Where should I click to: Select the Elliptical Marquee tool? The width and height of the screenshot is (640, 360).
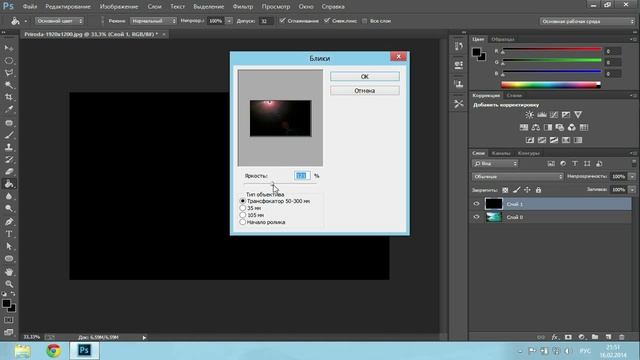pos(9,60)
